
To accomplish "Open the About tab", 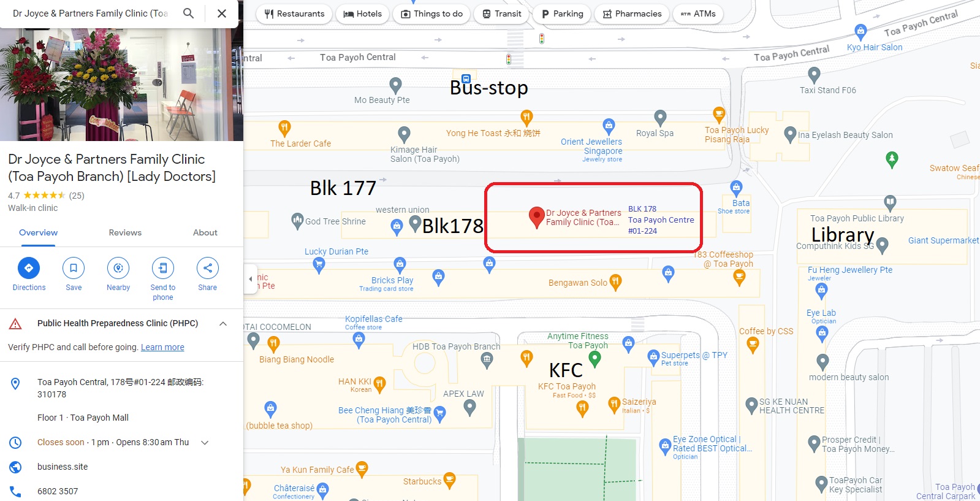I will point(205,233).
